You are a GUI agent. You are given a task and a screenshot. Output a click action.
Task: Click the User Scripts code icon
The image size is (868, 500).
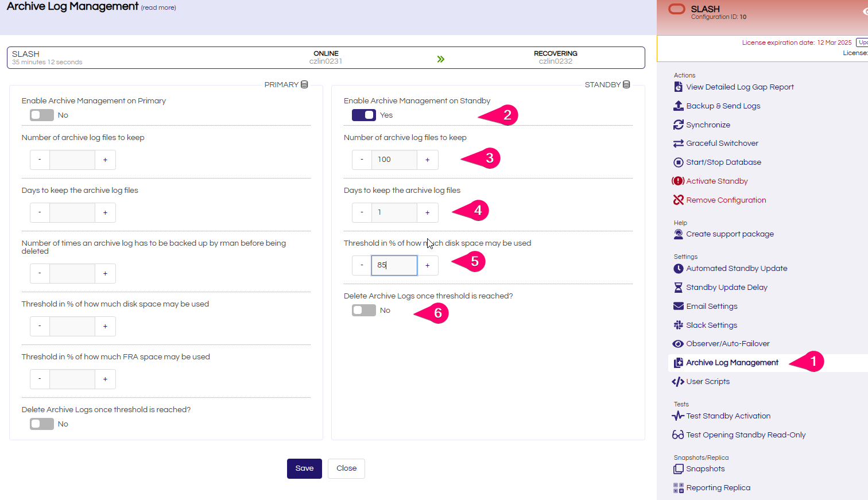coord(678,382)
